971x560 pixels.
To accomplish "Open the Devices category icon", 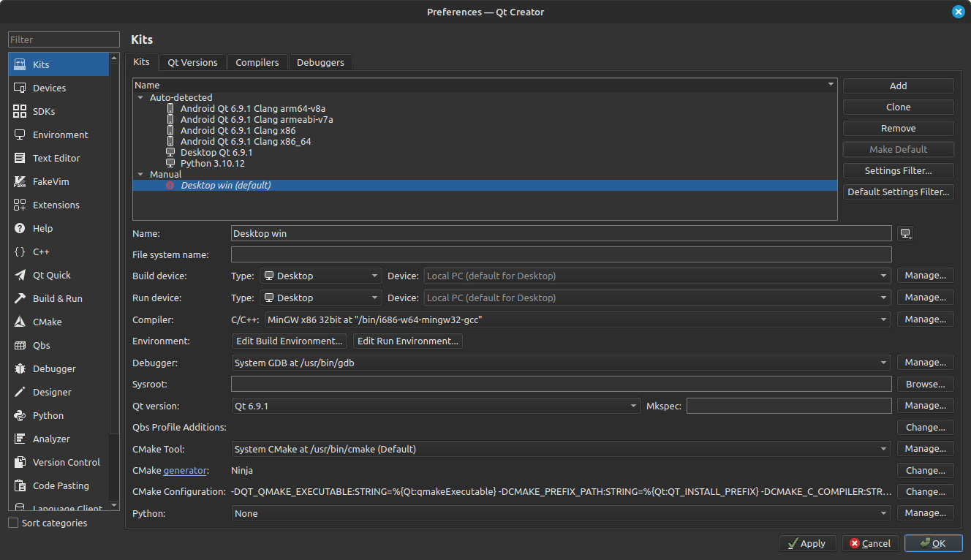I will 20,88.
